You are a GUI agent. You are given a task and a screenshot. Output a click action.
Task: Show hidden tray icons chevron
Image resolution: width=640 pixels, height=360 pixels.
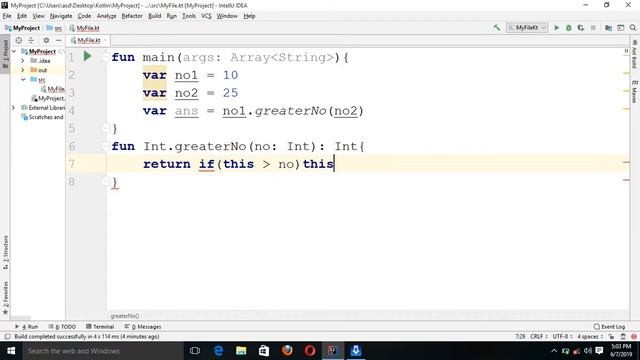554,351
